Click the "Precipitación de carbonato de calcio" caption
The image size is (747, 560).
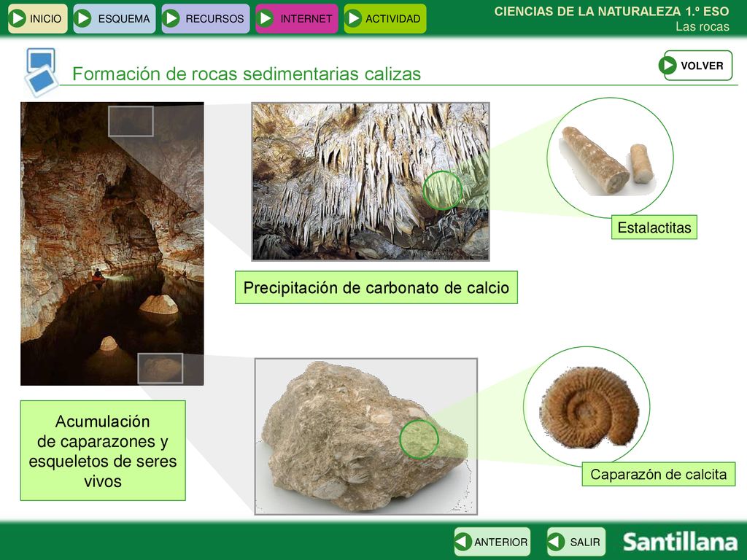pyautogui.click(x=376, y=287)
